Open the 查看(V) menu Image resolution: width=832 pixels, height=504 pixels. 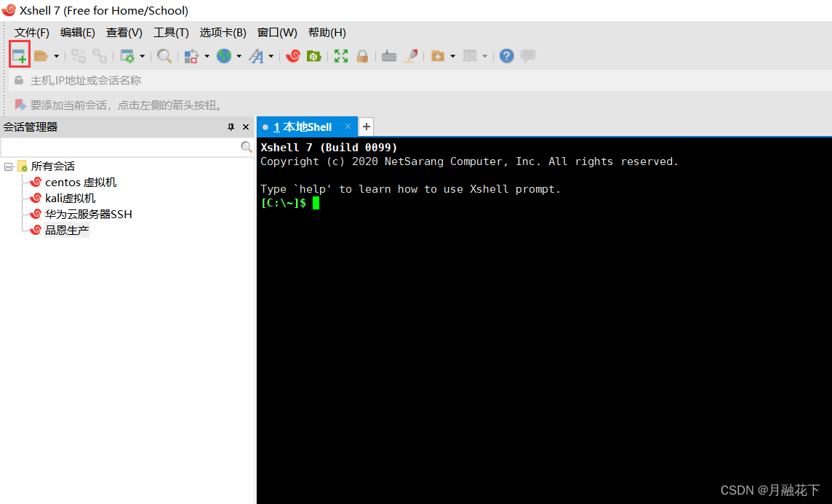point(124,33)
